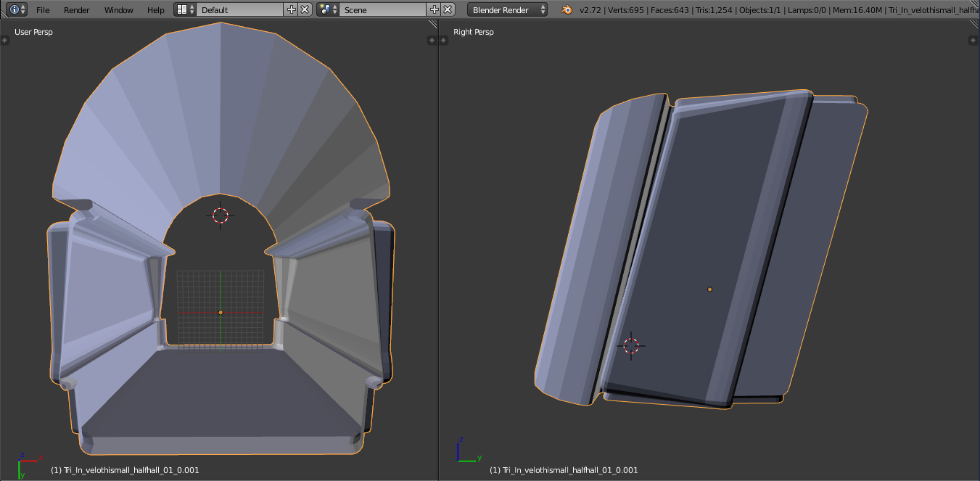Viewport: 980px width, 481px height.
Task: Delete the current Scene with X
Action: point(448,9)
